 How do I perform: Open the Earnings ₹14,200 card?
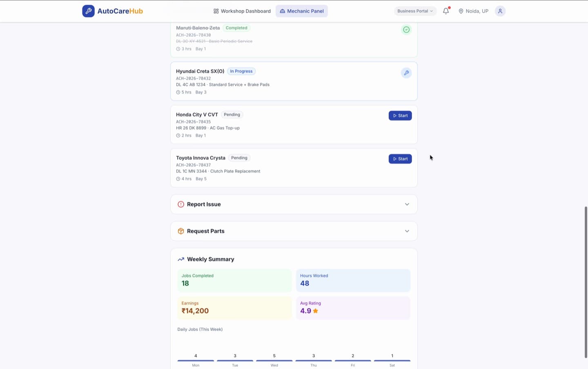(x=234, y=308)
